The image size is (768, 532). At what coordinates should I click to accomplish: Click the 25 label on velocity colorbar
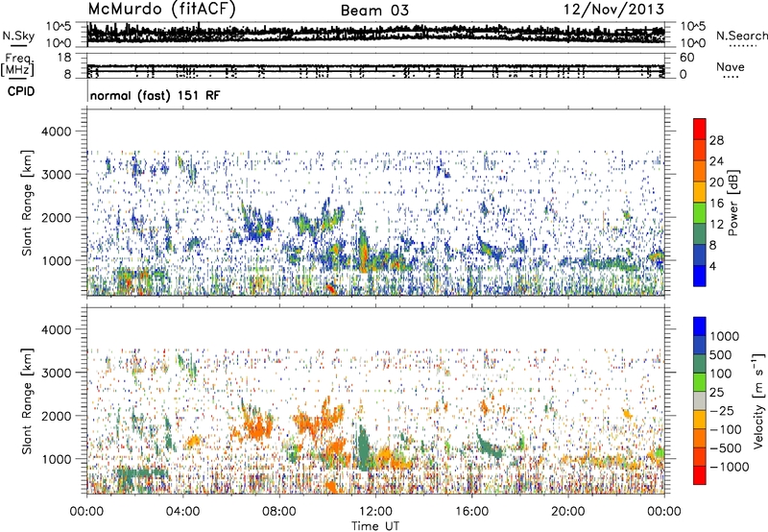click(x=716, y=393)
